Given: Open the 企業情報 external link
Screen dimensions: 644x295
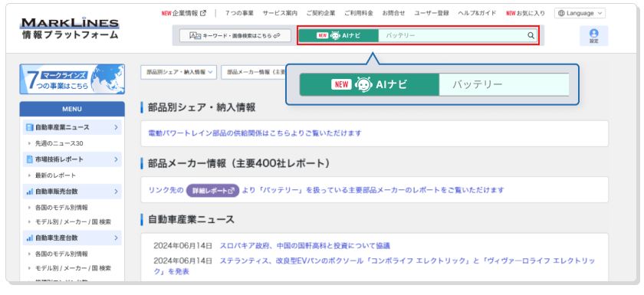Looking at the screenshot, I should point(183,13).
